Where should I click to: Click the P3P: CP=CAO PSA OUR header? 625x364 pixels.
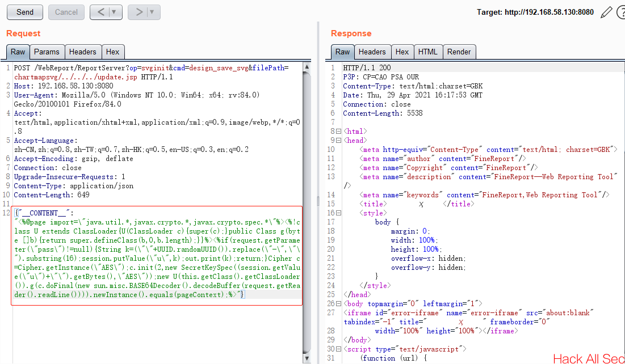coord(381,77)
